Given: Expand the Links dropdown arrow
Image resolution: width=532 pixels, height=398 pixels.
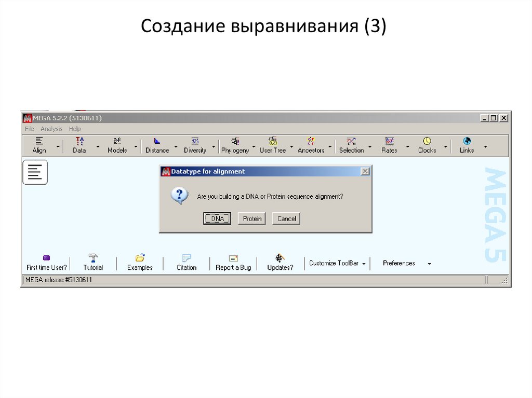Looking at the screenshot, I should pyautogui.click(x=486, y=147).
